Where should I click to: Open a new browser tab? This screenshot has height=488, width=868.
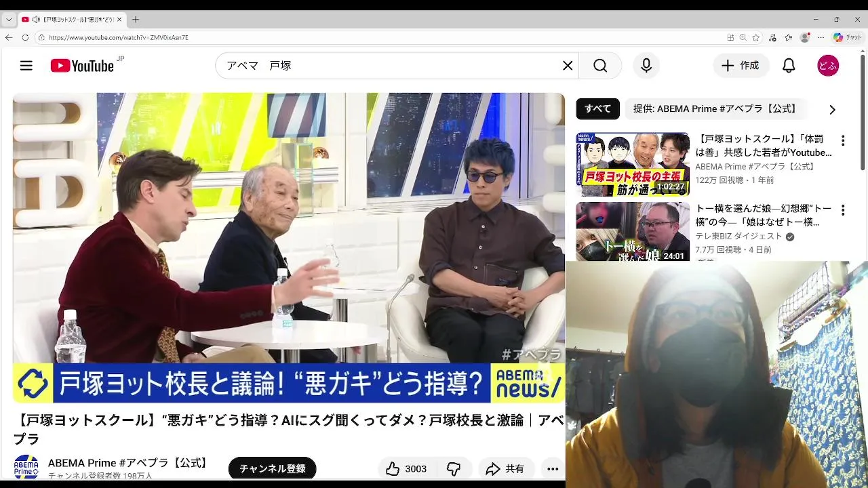136,20
